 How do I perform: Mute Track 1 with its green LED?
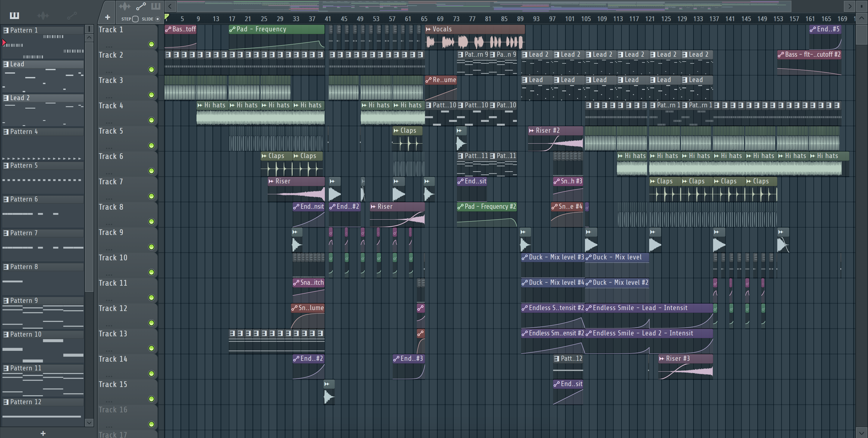[151, 44]
